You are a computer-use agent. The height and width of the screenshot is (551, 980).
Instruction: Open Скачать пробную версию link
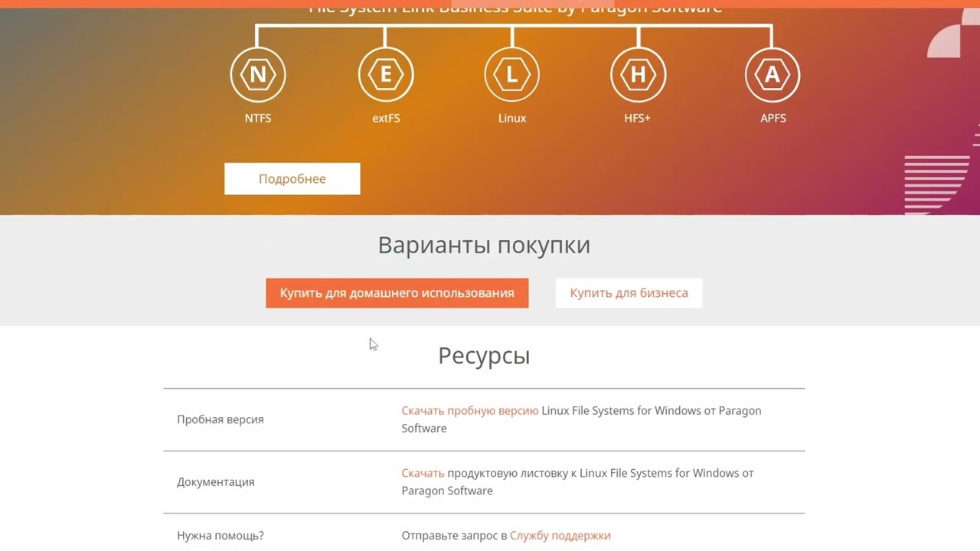pyautogui.click(x=470, y=410)
